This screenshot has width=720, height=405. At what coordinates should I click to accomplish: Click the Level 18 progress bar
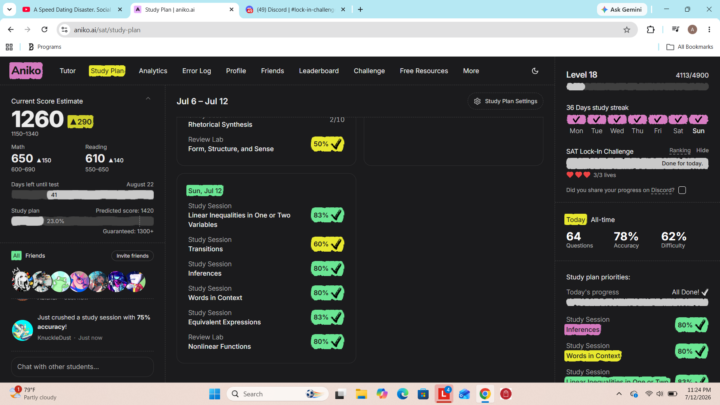point(637,87)
